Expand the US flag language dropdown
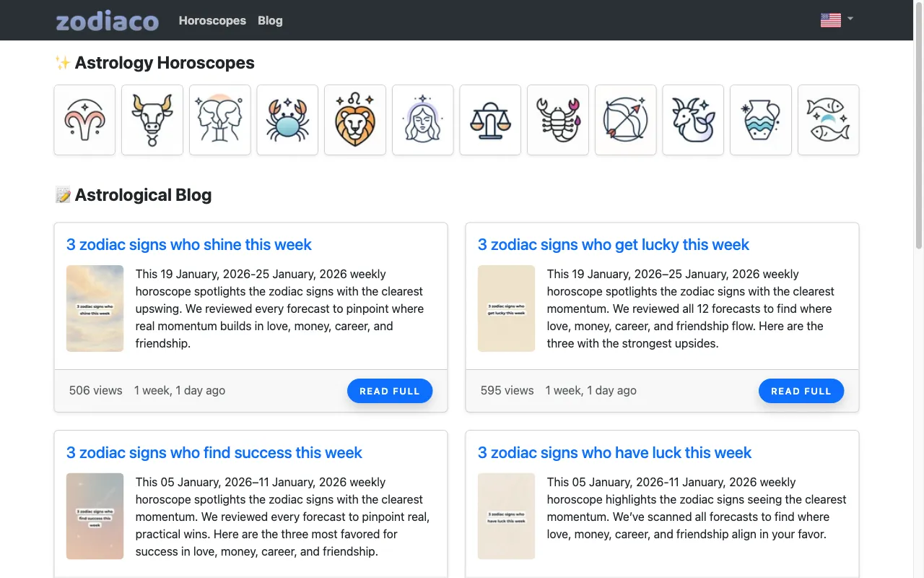The height and width of the screenshot is (578, 924). tap(837, 20)
